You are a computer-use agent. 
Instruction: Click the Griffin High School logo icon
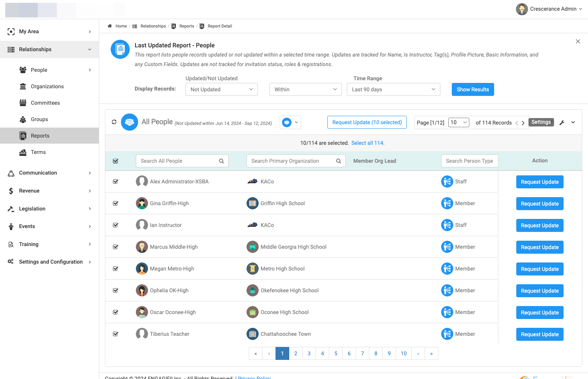[x=253, y=203]
